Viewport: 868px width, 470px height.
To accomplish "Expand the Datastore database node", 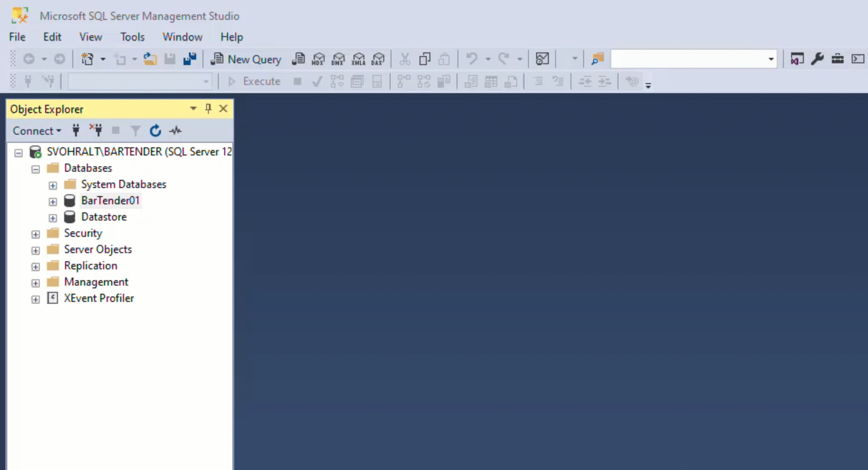I will pyautogui.click(x=53, y=218).
